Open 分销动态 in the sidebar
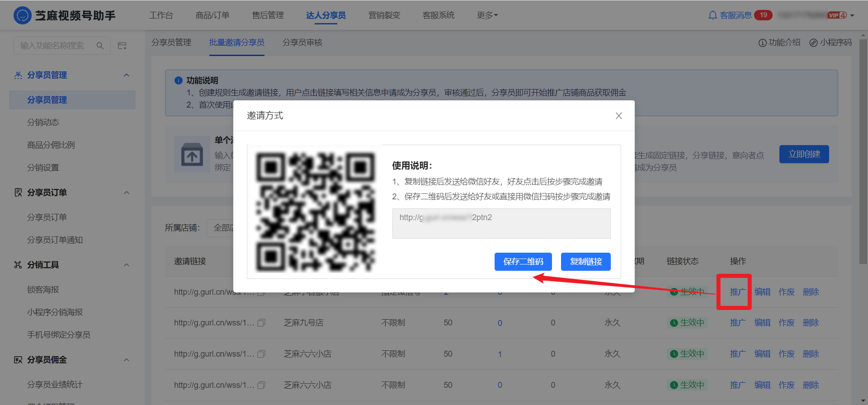Viewport: 868px width, 405px height. click(43, 122)
